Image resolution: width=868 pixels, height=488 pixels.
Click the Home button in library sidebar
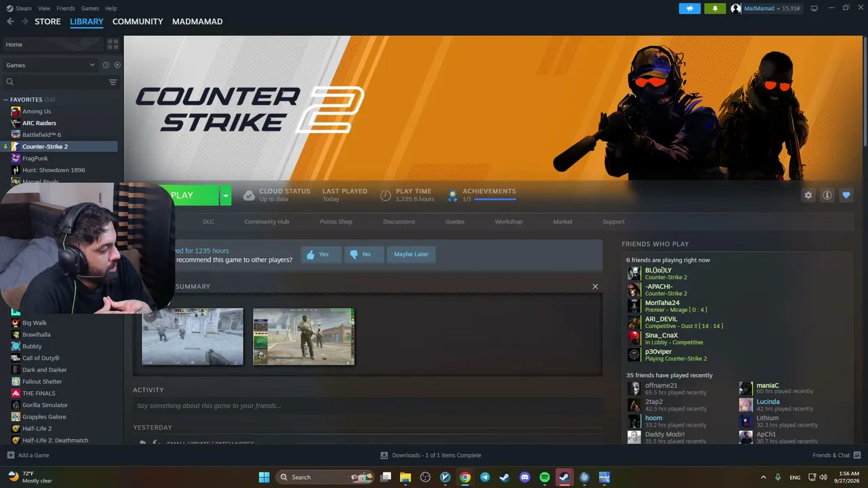pos(52,44)
